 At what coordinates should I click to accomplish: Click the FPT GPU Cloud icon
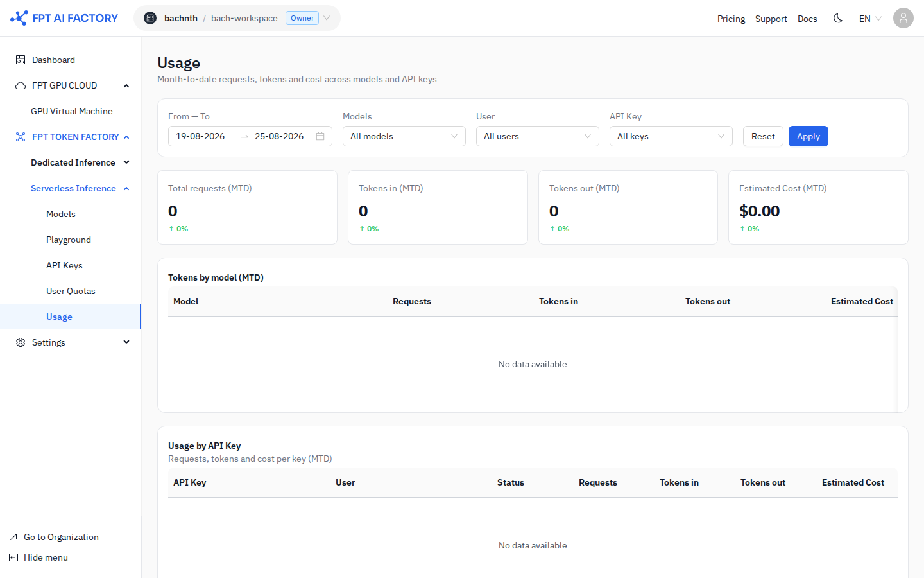click(21, 85)
